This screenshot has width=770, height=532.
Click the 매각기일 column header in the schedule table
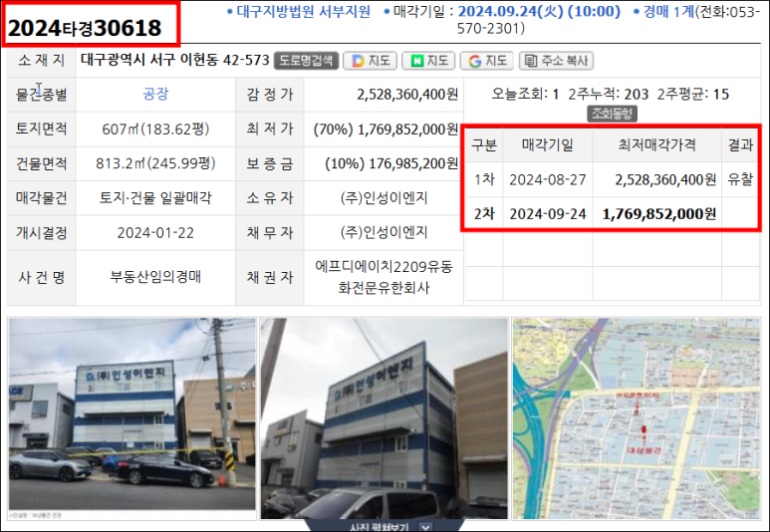(x=548, y=144)
